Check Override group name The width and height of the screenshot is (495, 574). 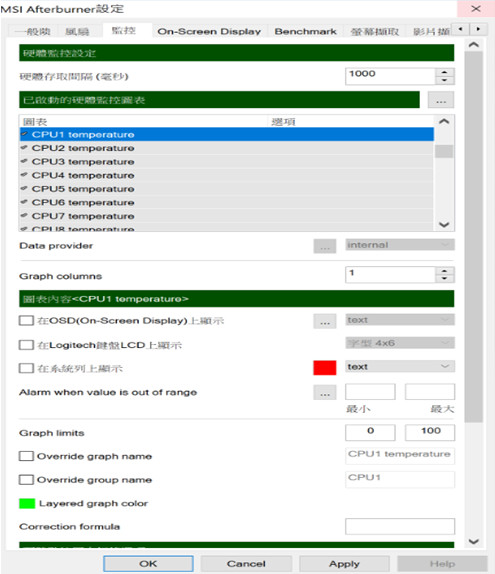click(x=26, y=480)
